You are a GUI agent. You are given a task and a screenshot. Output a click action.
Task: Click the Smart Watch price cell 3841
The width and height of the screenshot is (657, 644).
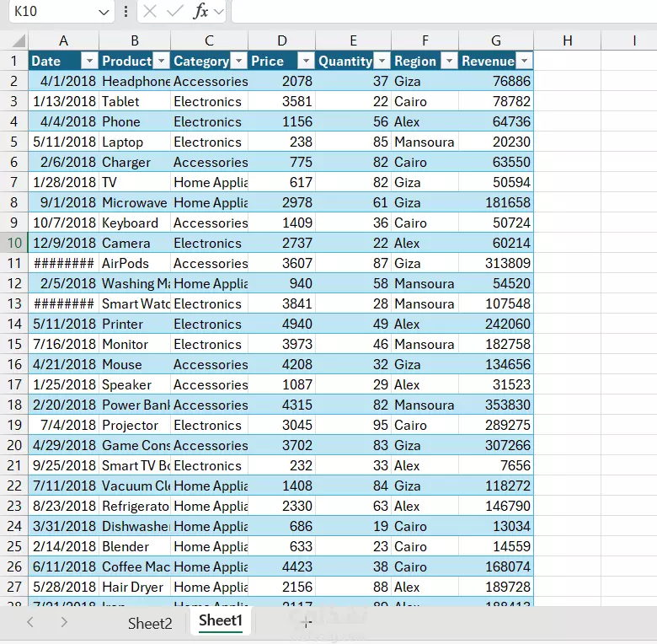282,304
